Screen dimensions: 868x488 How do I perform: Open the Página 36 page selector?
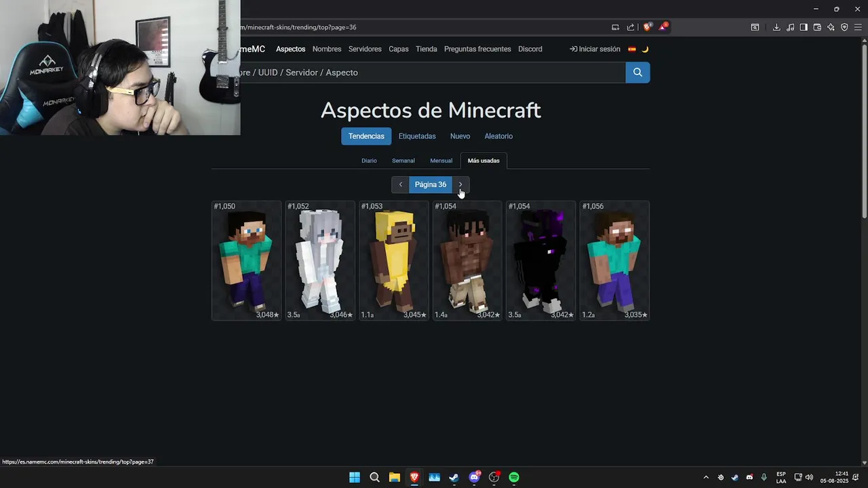tap(431, 184)
